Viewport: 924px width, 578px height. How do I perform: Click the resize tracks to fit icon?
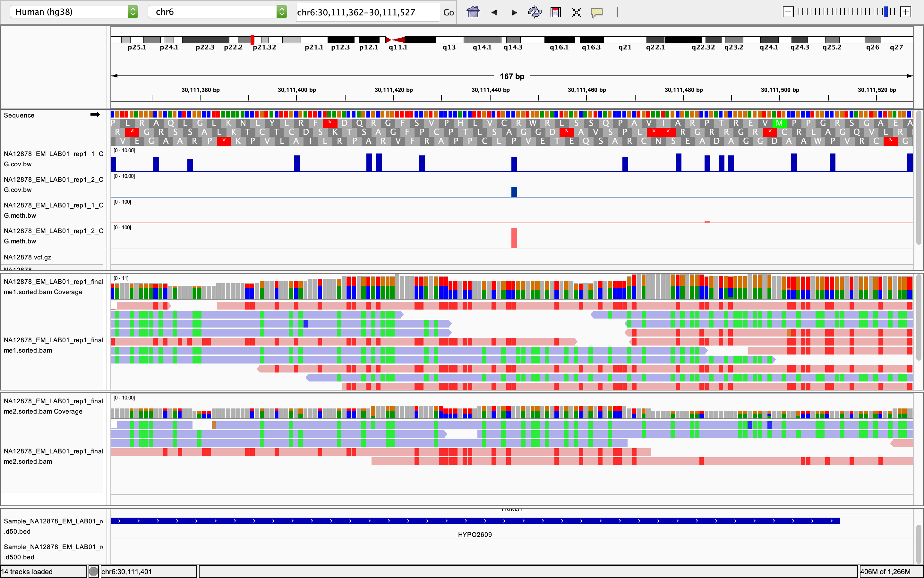pyautogui.click(x=576, y=12)
